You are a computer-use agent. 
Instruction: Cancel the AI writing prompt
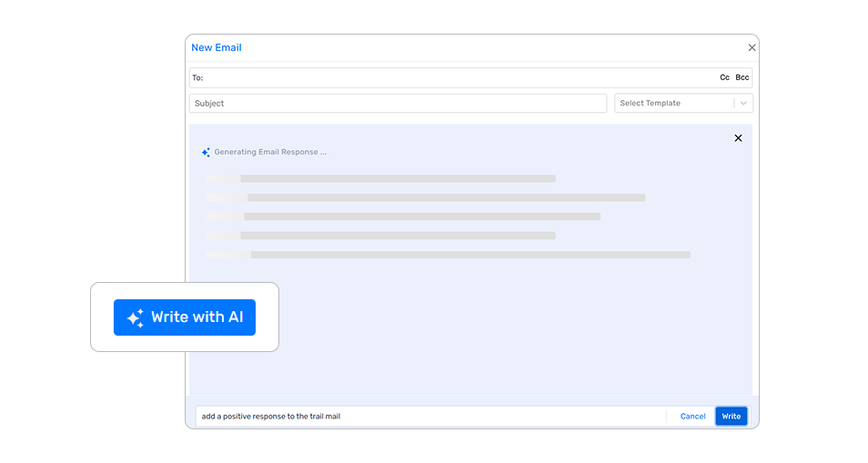[x=692, y=417]
